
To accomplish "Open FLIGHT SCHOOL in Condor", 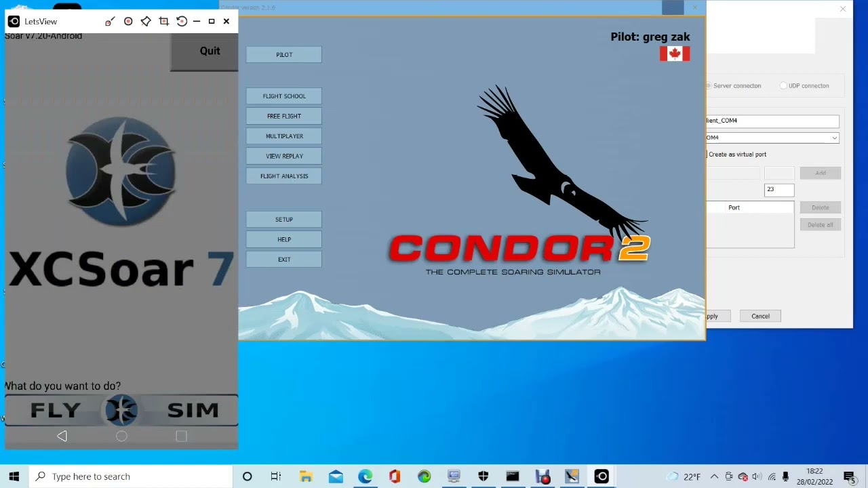I will coord(284,96).
